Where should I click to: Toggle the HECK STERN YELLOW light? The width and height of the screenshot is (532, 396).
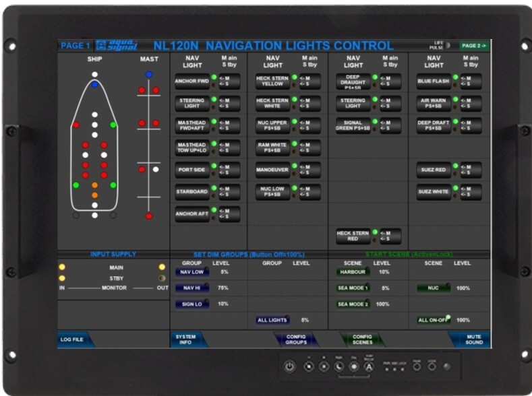pyautogui.click(x=272, y=81)
